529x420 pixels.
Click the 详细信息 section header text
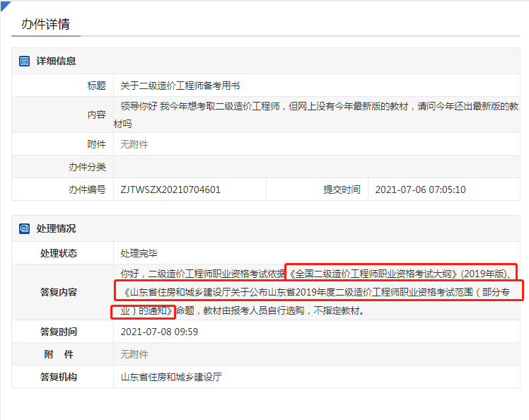click(57, 62)
